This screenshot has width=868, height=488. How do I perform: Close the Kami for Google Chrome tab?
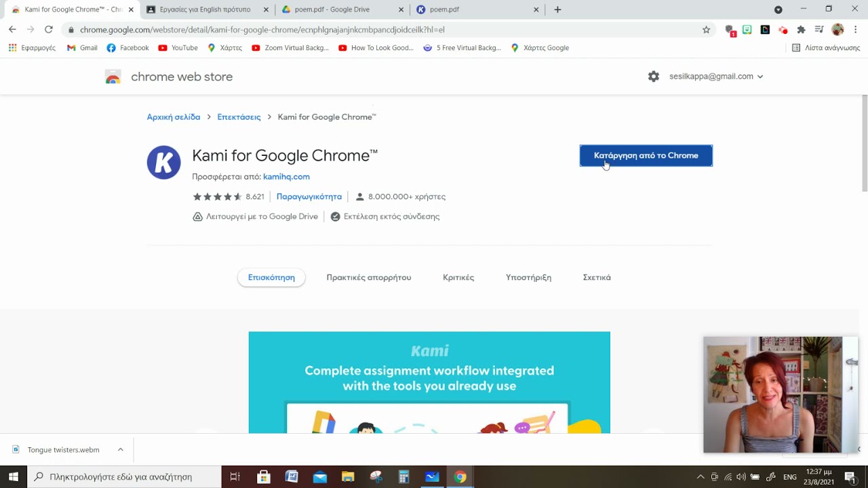131,9
